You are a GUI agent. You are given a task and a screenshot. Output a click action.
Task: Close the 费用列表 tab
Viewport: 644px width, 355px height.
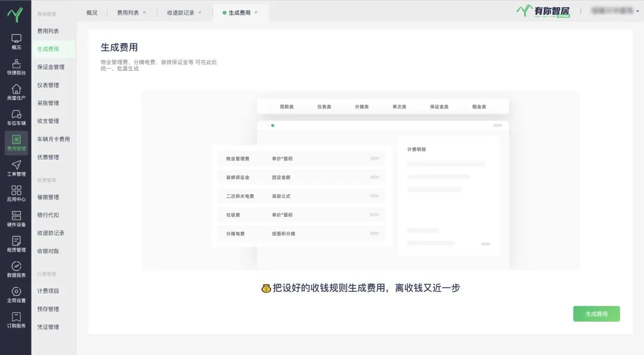[144, 13]
